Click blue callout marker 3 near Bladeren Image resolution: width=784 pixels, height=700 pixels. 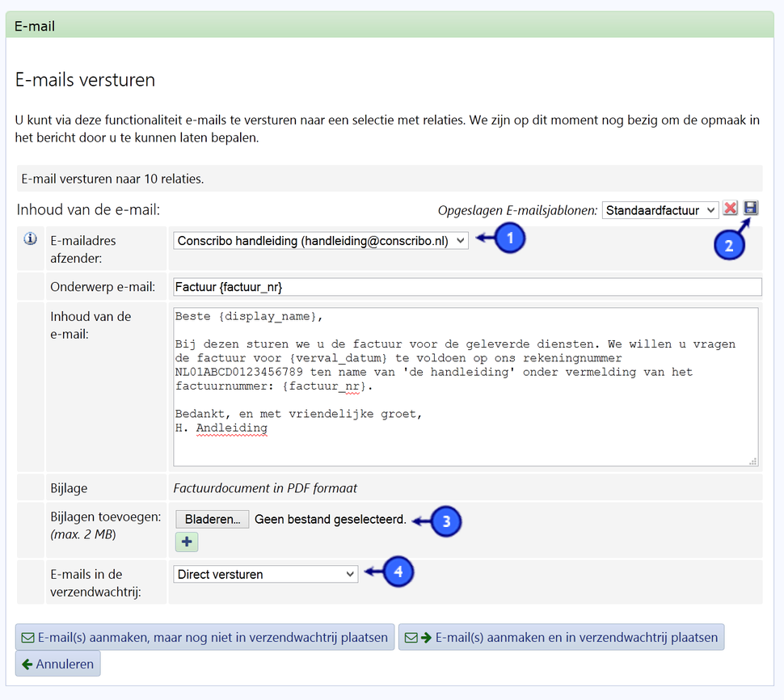449,521
